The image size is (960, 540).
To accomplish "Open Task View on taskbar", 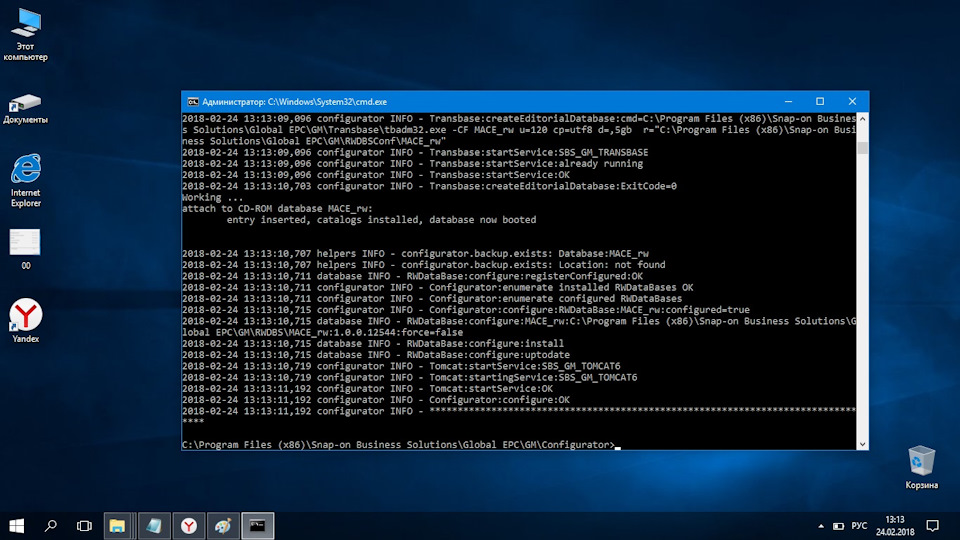I will [x=84, y=526].
